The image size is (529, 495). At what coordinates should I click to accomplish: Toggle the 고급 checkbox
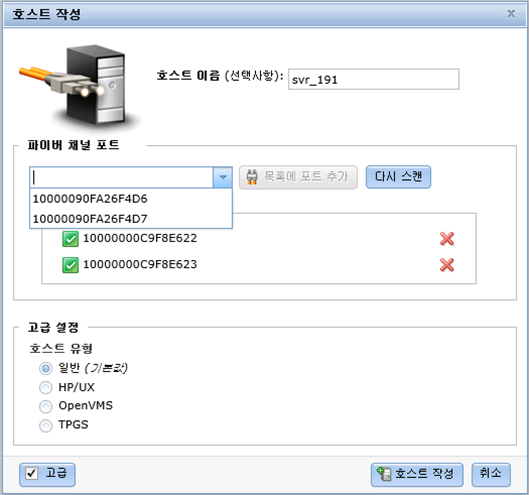pos(32,473)
